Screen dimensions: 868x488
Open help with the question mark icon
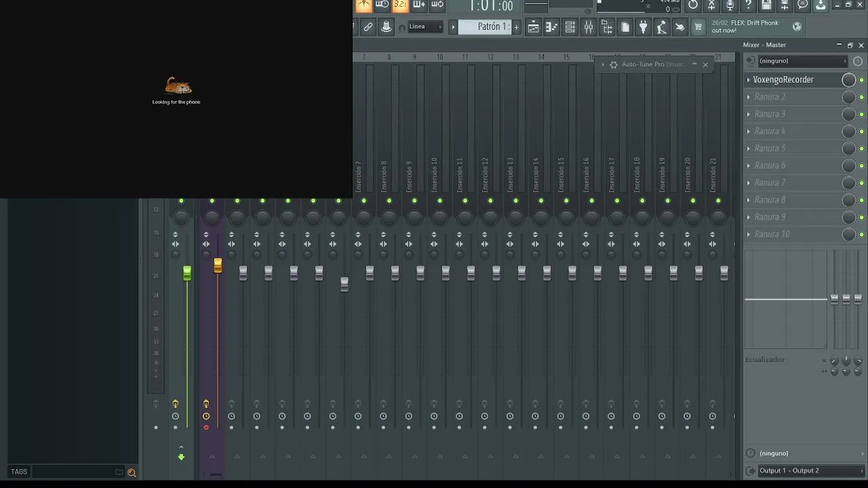[748, 5]
